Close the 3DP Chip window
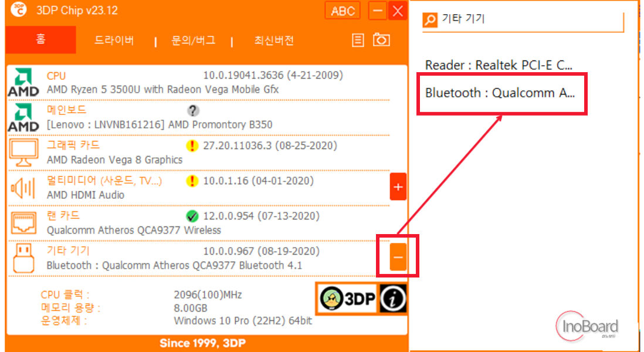 398,11
